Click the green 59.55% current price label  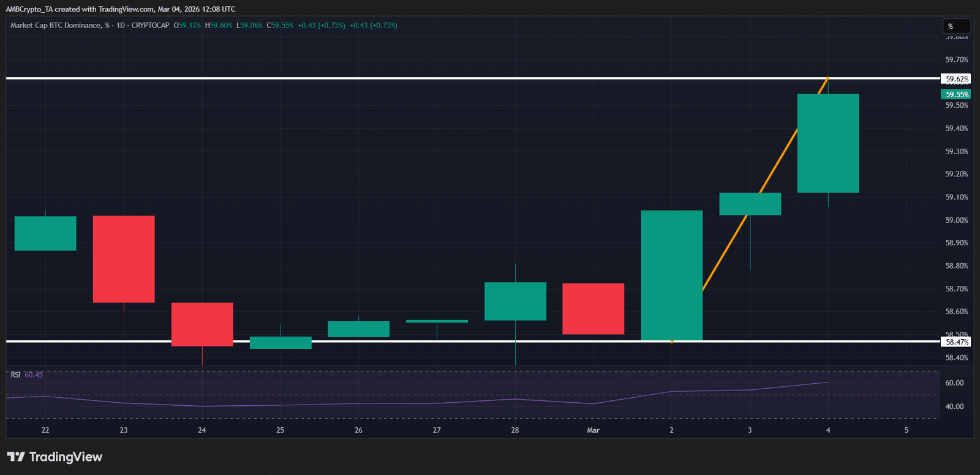point(956,94)
